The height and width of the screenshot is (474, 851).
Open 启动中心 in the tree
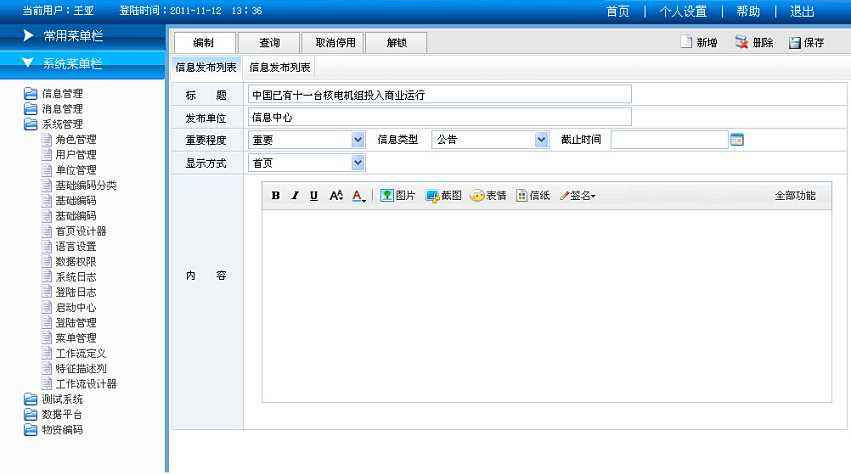coord(70,307)
